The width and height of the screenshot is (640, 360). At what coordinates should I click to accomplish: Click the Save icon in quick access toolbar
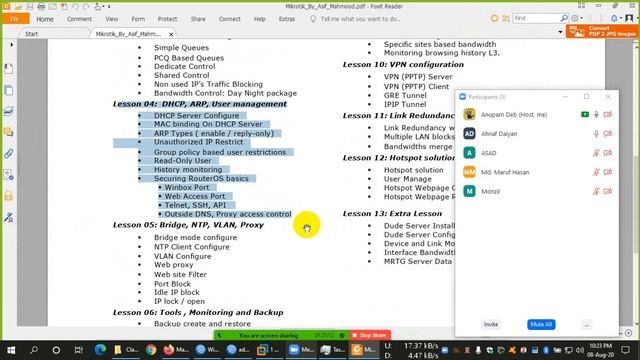[30, 7]
